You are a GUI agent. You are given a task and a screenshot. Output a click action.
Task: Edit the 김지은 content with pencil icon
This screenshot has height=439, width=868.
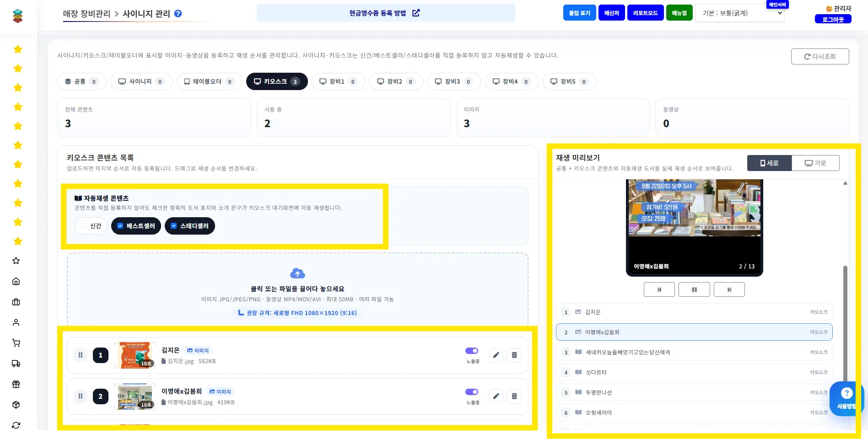(x=496, y=355)
